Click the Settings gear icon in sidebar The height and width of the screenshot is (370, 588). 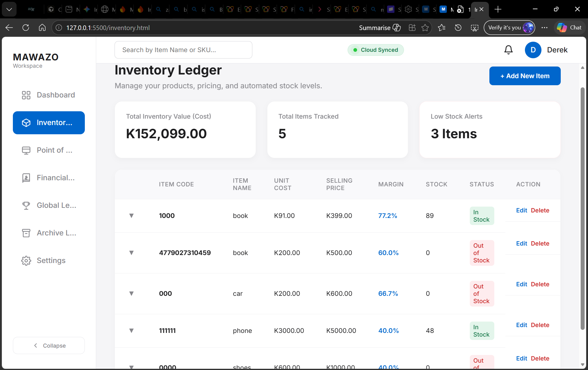pos(26,261)
